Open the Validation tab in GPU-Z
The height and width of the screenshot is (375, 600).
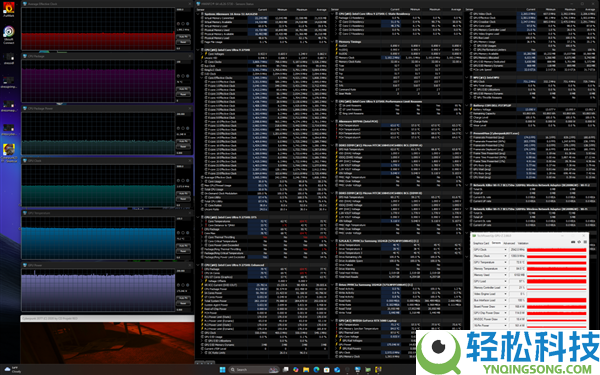click(x=523, y=243)
